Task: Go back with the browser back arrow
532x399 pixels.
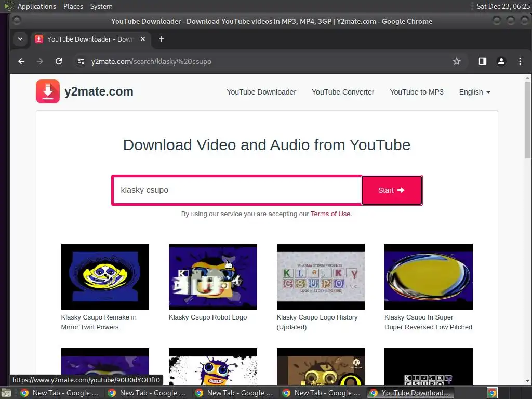Action: tap(21, 61)
